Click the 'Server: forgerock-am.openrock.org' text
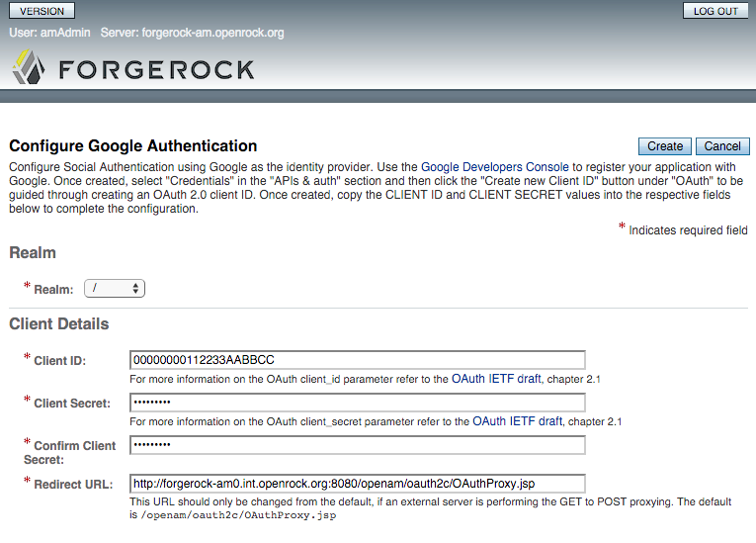The image size is (756, 543). click(x=192, y=33)
